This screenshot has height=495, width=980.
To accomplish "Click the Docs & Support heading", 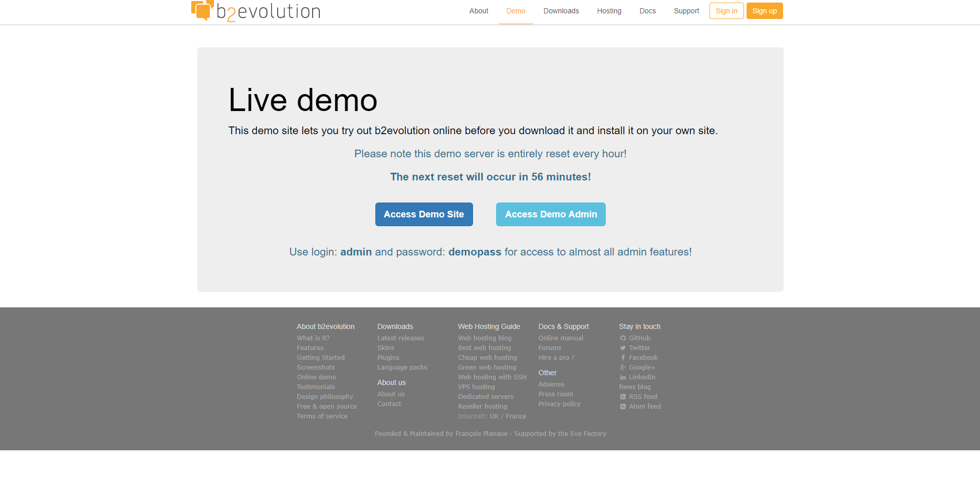I will (x=564, y=326).
